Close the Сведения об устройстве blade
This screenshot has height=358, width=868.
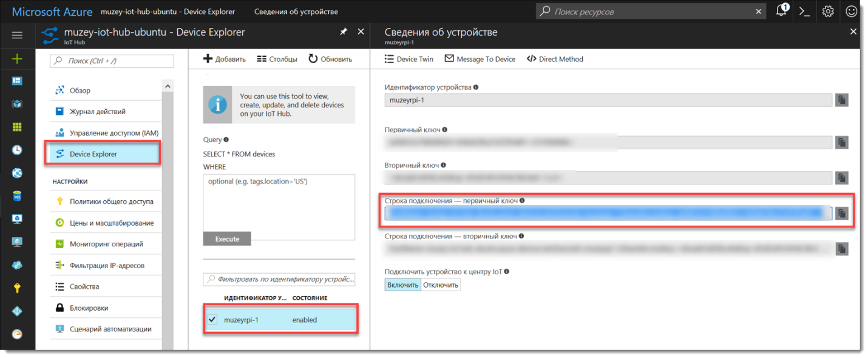click(853, 32)
